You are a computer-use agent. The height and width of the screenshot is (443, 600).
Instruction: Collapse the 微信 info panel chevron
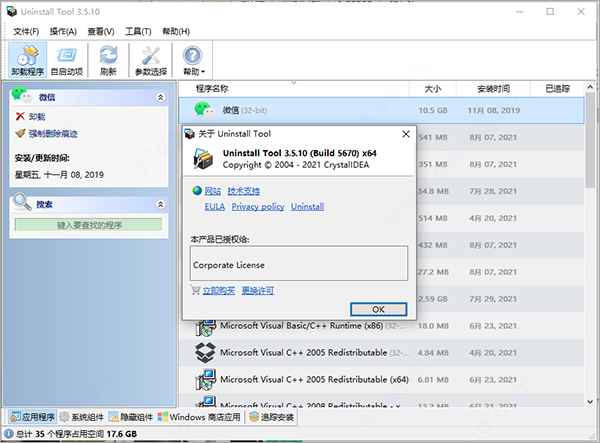pos(161,97)
